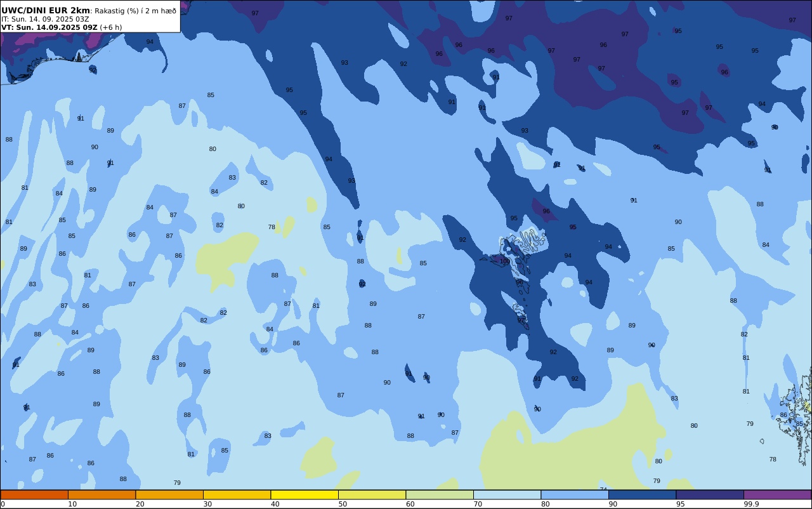
Task: Pick the amber 20–30 legend color band
Action: point(169,494)
